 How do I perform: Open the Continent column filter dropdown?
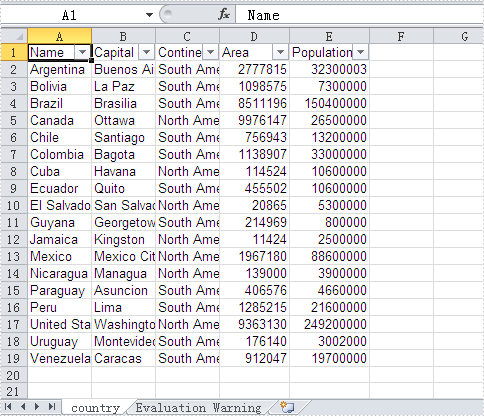210,52
